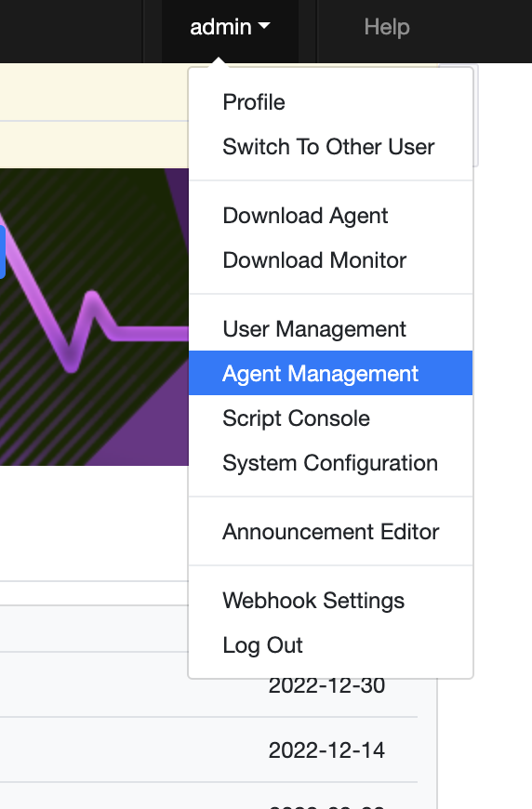Click the purple pulse-line banner image
Screen dimensions: 532x809
click(x=95, y=317)
